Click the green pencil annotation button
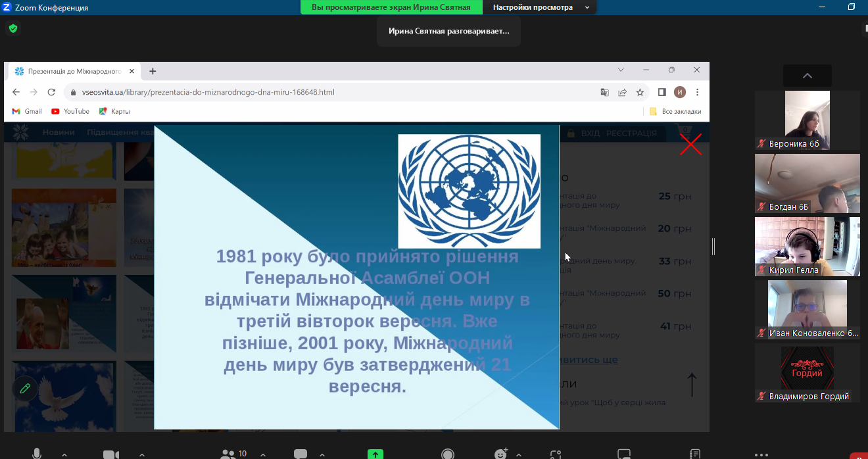This screenshot has height=459, width=868. pos(25,388)
